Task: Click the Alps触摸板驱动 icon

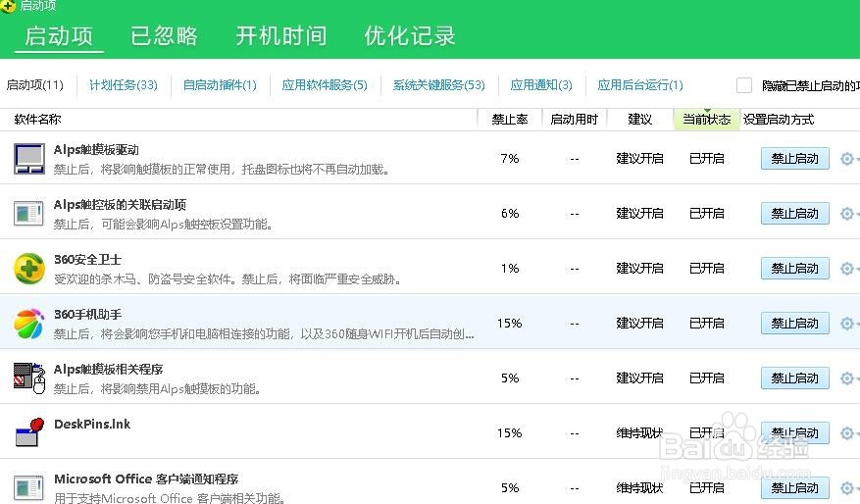Action: [x=29, y=158]
